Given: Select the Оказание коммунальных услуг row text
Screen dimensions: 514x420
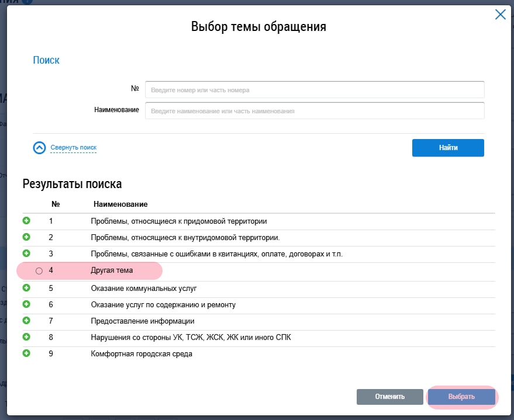Looking at the screenshot, I should pyautogui.click(x=144, y=289).
